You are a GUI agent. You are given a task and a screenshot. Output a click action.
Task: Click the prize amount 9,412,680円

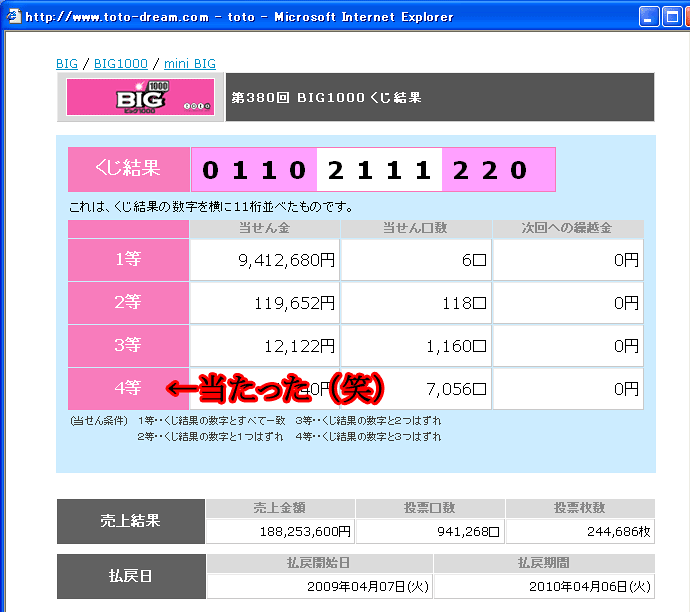(x=286, y=260)
